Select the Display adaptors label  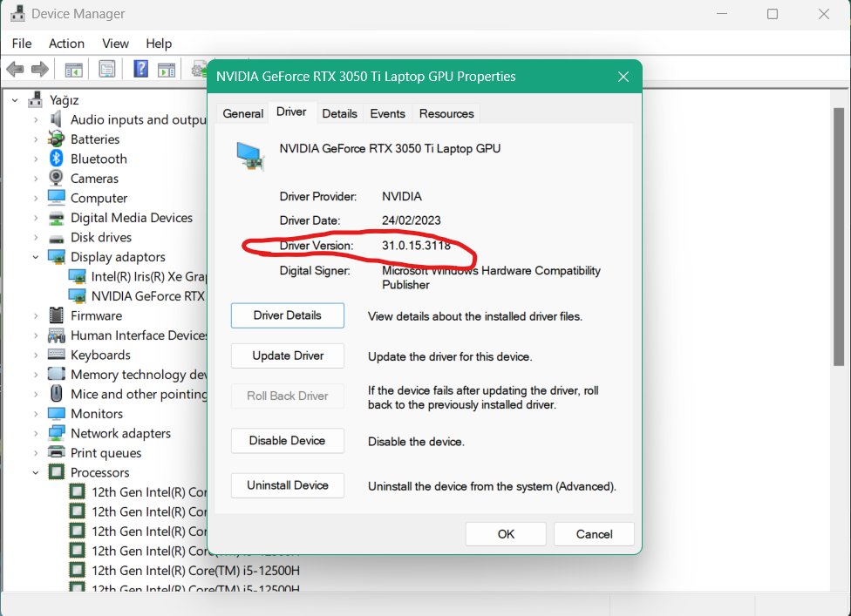[118, 257]
